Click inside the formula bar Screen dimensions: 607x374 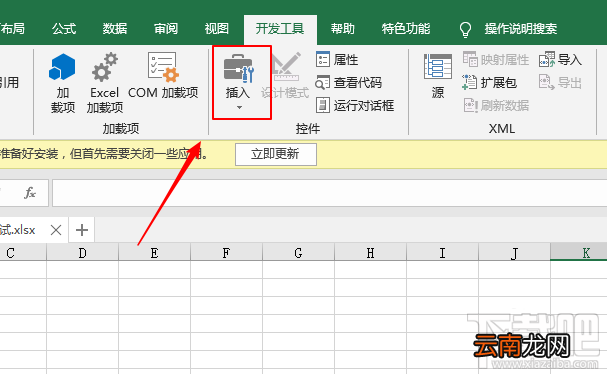tap(329, 193)
